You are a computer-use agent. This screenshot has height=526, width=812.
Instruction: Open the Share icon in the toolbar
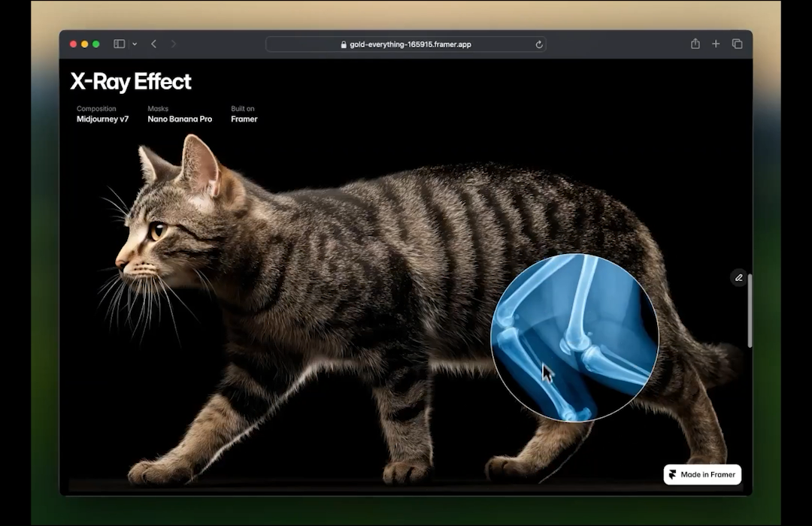695,44
